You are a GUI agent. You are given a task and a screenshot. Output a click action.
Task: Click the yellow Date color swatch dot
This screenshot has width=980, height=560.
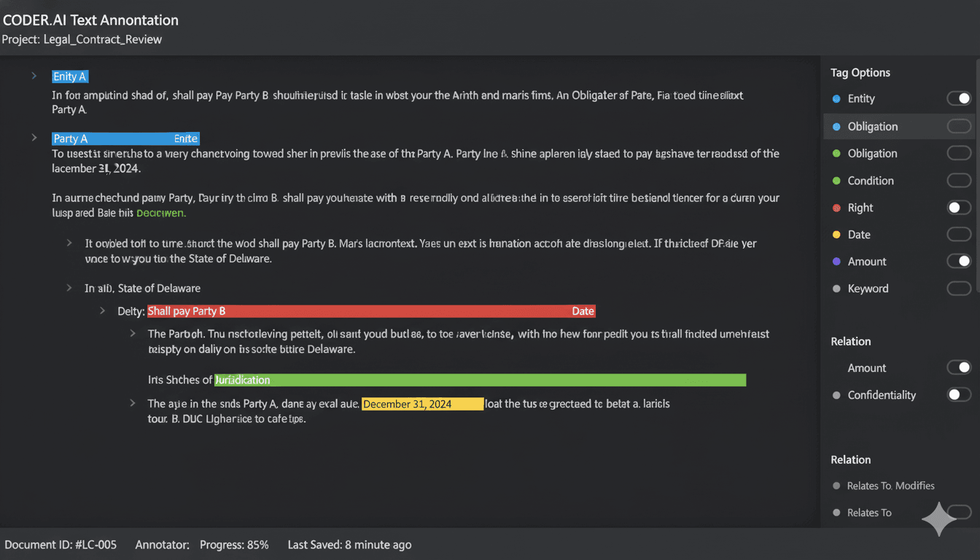tap(836, 235)
